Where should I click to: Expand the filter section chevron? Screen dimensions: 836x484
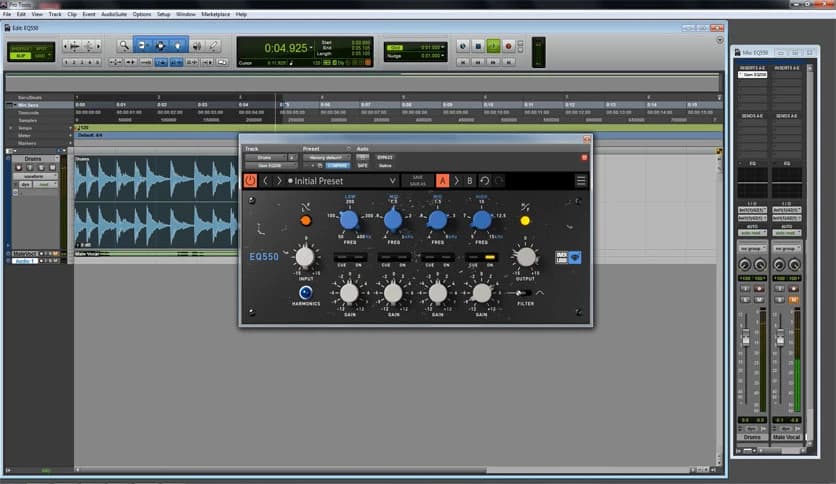[x=540, y=293]
